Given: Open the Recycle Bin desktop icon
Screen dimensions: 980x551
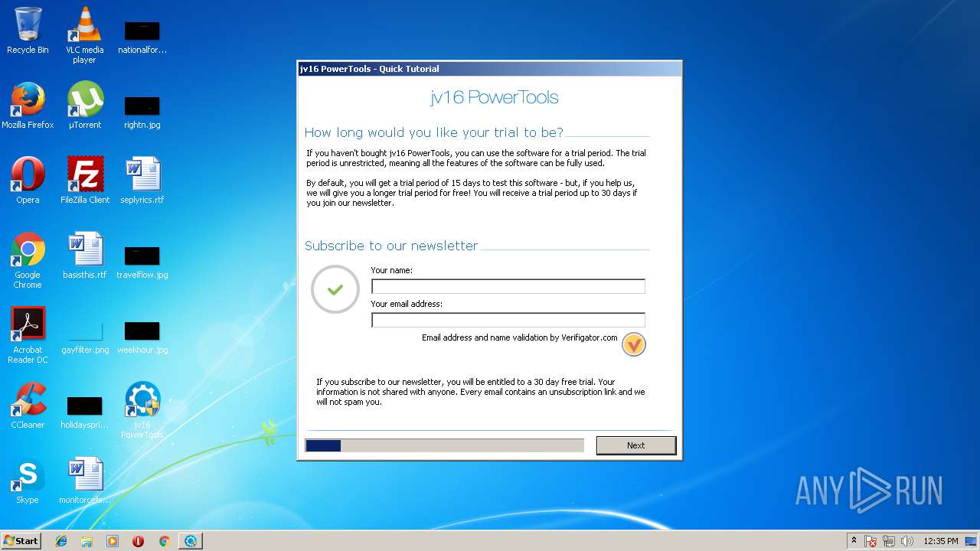Looking at the screenshot, I should click(x=28, y=31).
